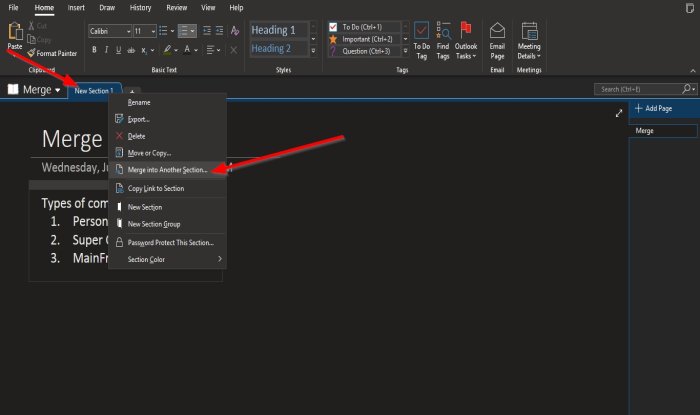Select Merge into Another Section...

coord(167,170)
